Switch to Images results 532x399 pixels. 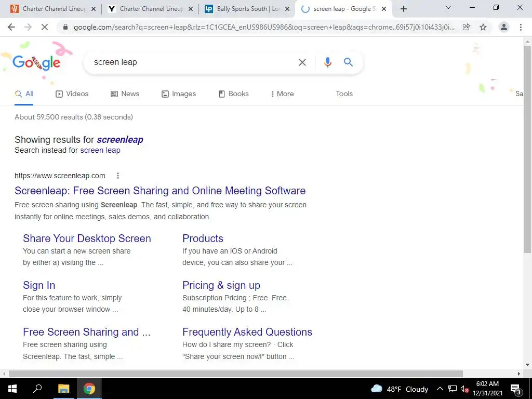(x=179, y=94)
